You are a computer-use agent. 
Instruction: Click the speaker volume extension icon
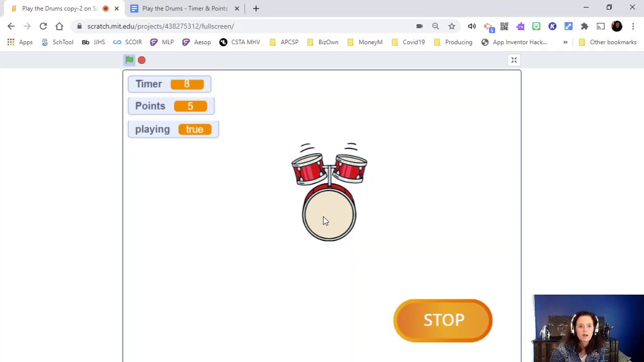pyautogui.click(x=472, y=26)
